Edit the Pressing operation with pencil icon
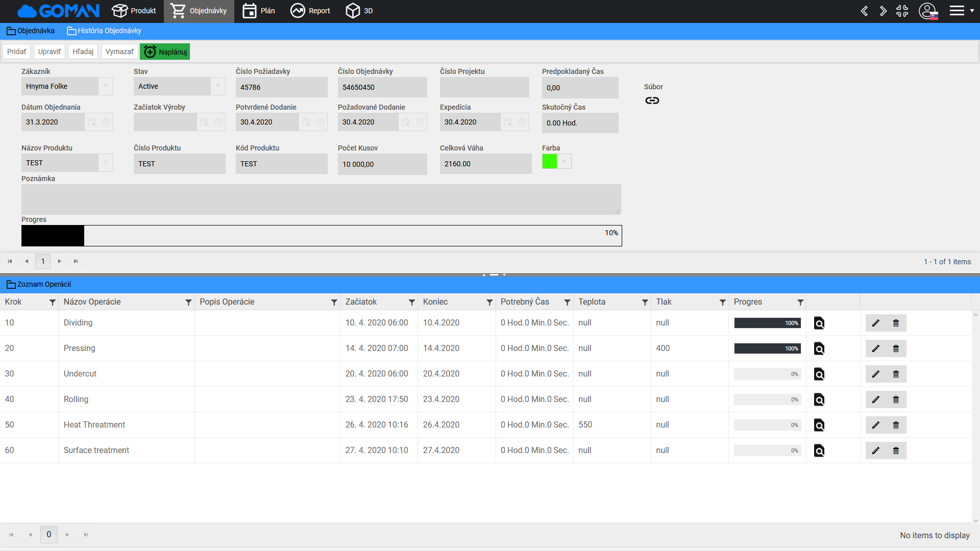The width and height of the screenshot is (980, 551). tap(876, 348)
